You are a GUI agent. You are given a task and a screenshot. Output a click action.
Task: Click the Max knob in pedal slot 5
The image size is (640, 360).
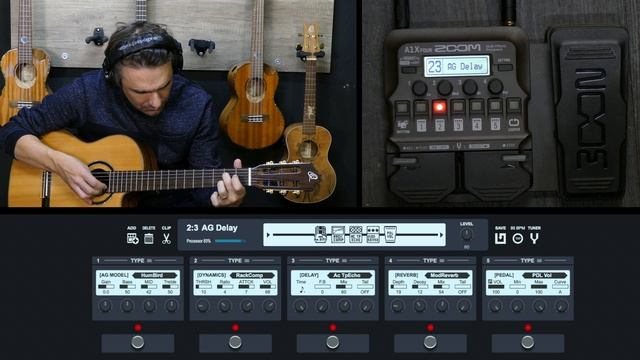[540, 306]
